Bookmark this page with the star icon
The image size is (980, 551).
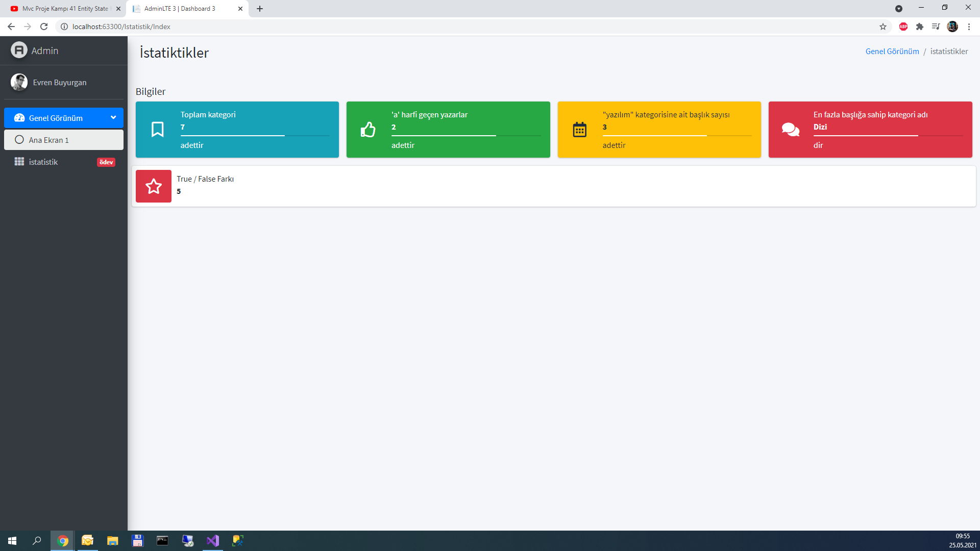883,27
